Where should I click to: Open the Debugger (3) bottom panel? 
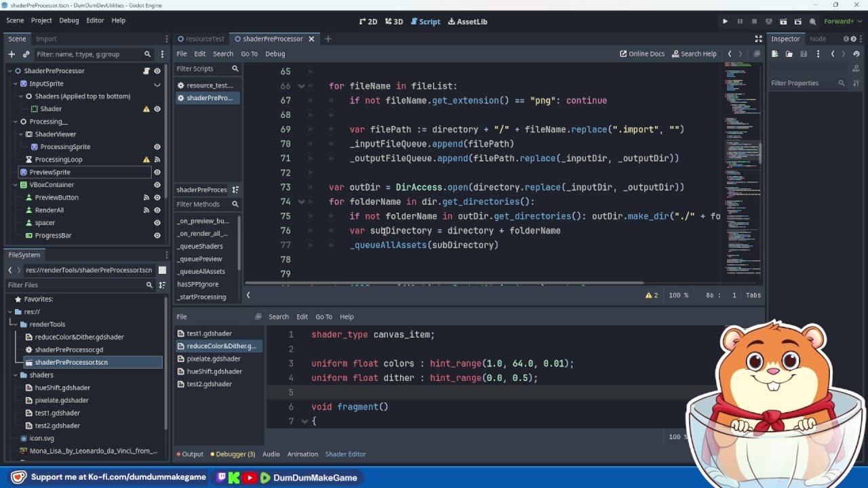pos(233,454)
